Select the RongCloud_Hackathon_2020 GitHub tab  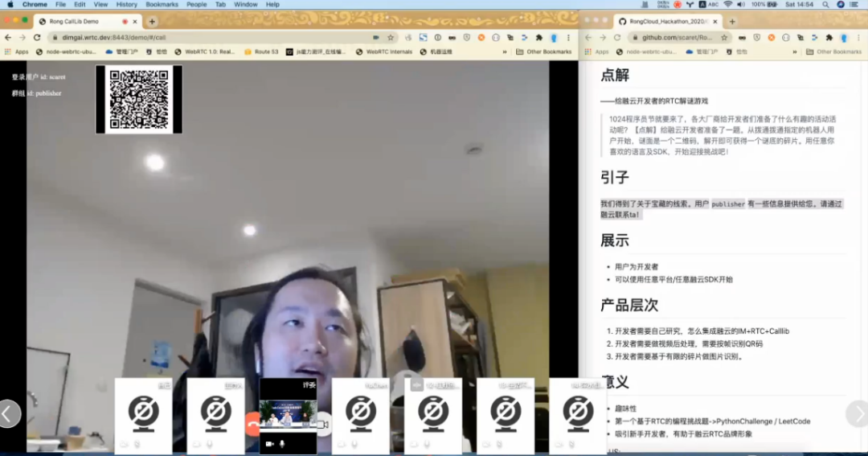(x=666, y=22)
